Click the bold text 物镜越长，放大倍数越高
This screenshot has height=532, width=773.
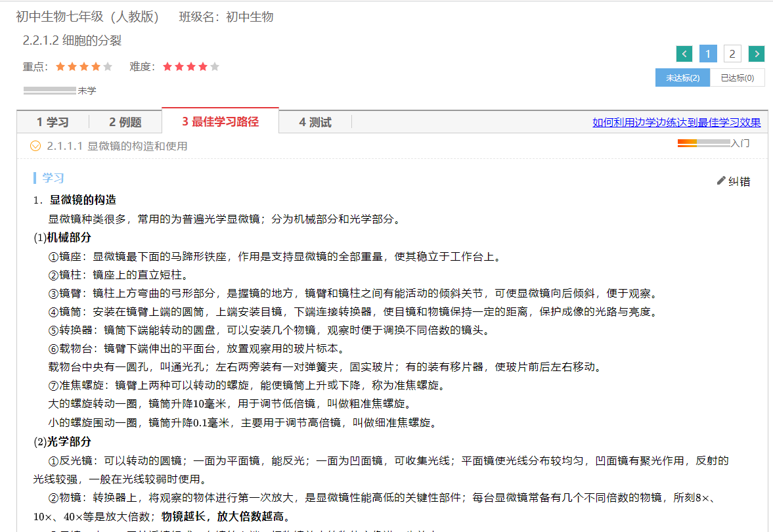coord(223,516)
